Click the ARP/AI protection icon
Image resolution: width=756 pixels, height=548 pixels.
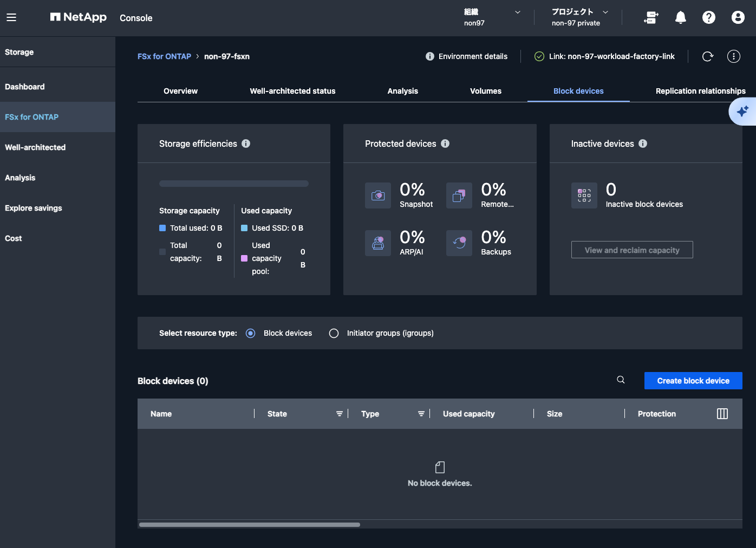[x=378, y=243]
